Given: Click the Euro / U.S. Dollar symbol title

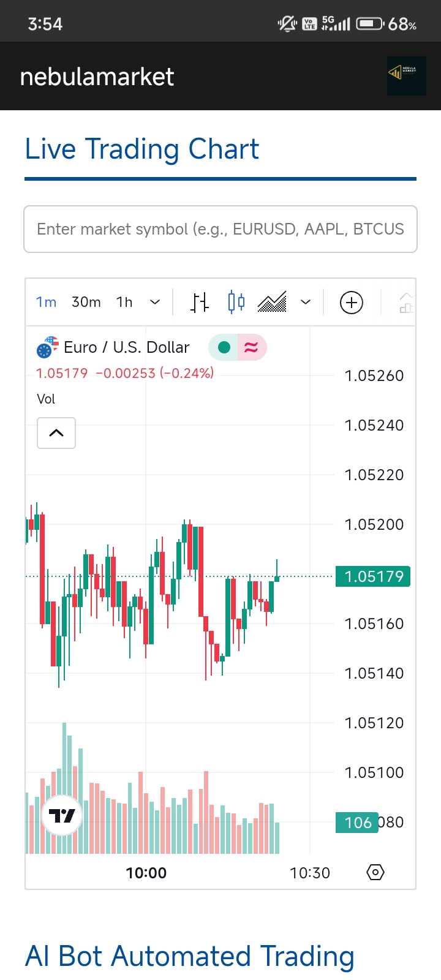Looking at the screenshot, I should point(127,347).
